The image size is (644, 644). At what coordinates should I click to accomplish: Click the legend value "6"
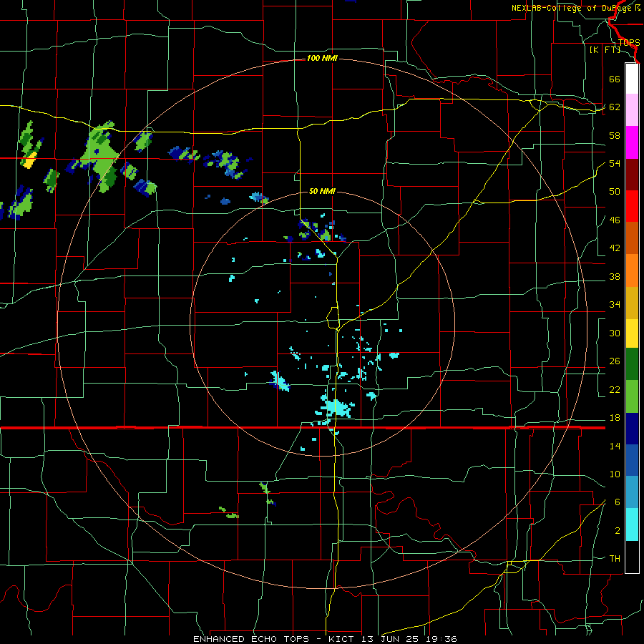tap(617, 502)
